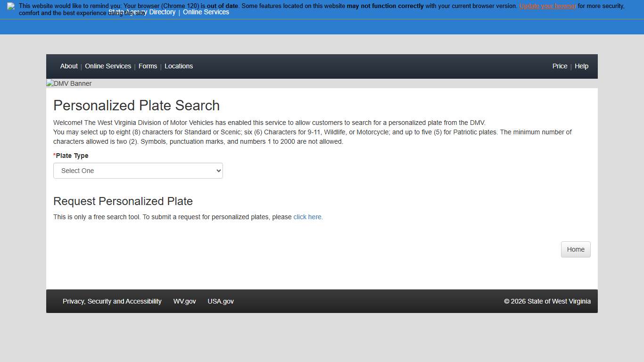Select Online Services in the dark navbar
This screenshot has height=362, width=644.
tap(108, 66)
